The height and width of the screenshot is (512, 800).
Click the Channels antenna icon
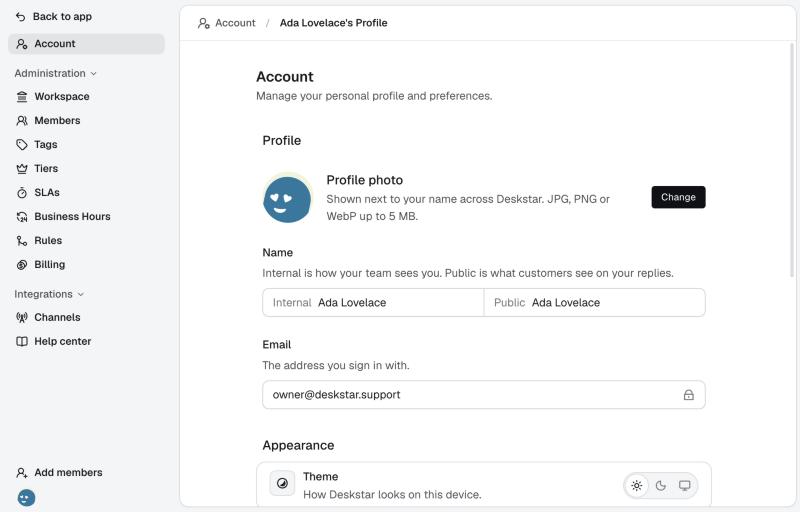(21, 317)
